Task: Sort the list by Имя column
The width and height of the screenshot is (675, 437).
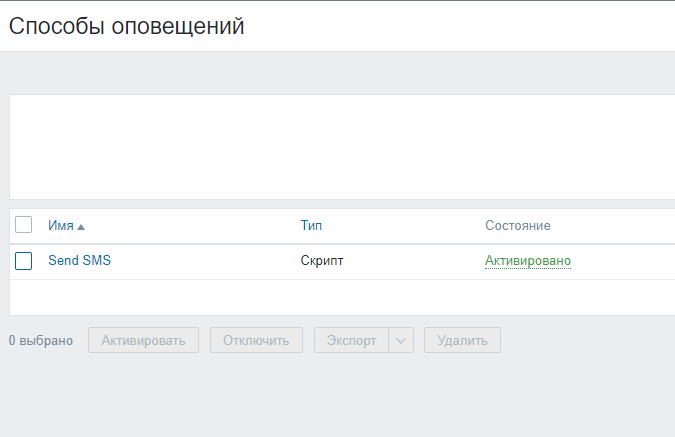Action: click(x=61, y=226)
